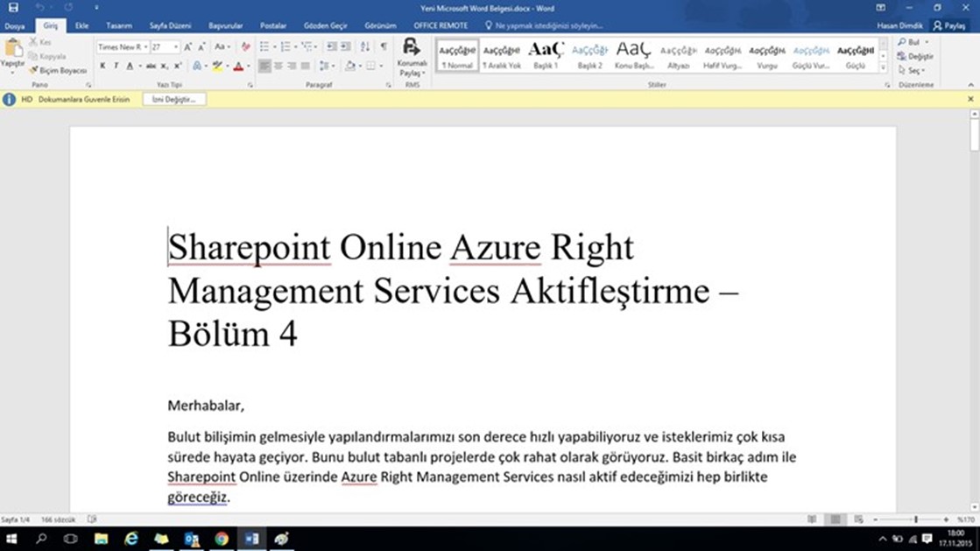Apply the red font color swatch
This screenshot has width=980, height=551.
238,67
